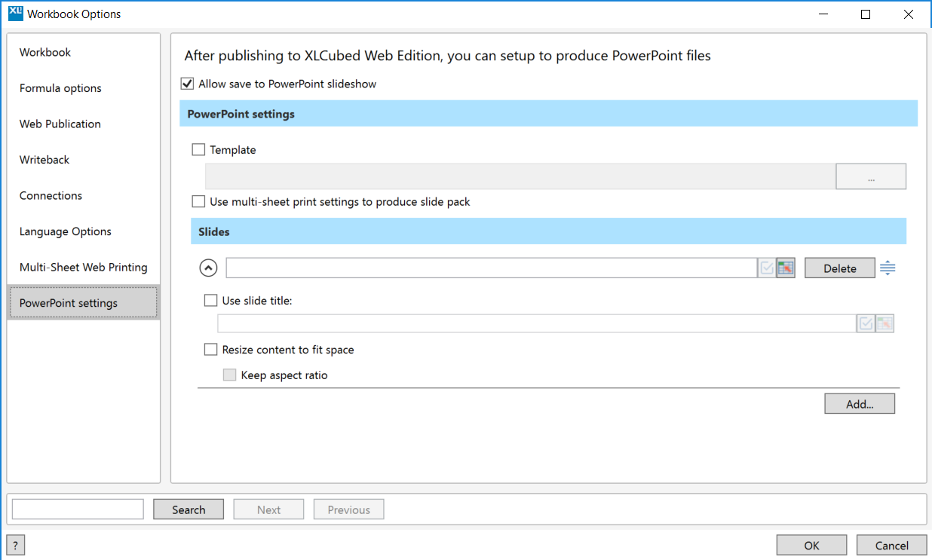Viewport: 932px width, 560px height.
Task: Select the Writeback section
Action: (x=84, y=160)
